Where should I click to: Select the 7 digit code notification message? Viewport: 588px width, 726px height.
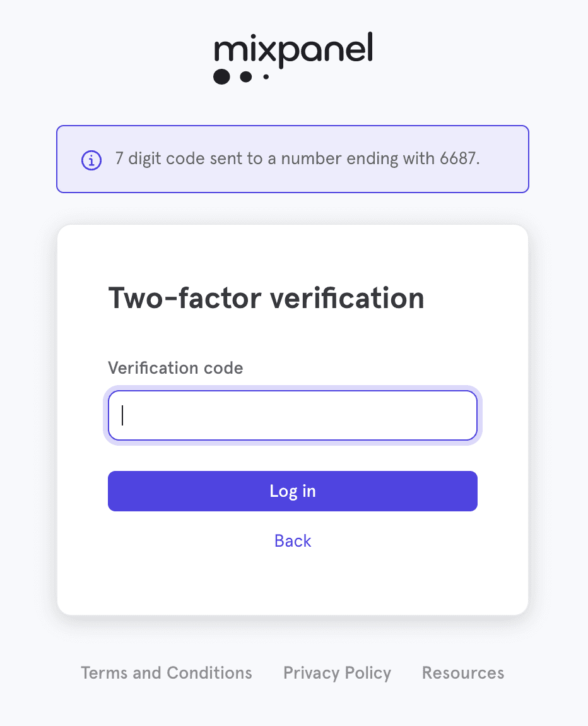click(297, 158)
